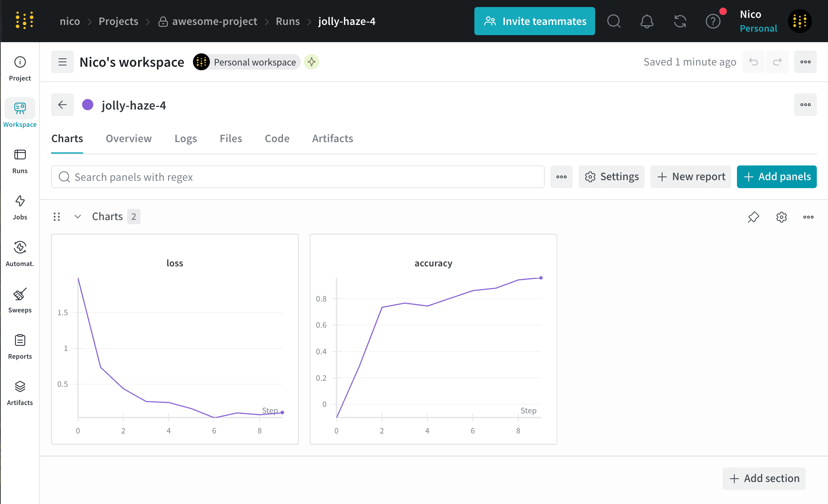Switch to the Logs tab
Image resolution: width=828 pixels, height=504 pixels.
(186, 138)
